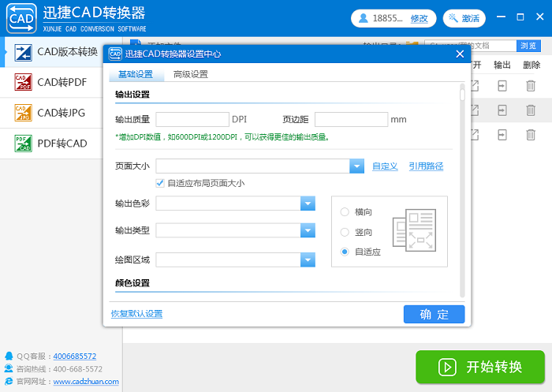Click the output icon in the first file row
Image resolution: width=552 pixels, height=392 pixels.
click(x=502, y=86)
